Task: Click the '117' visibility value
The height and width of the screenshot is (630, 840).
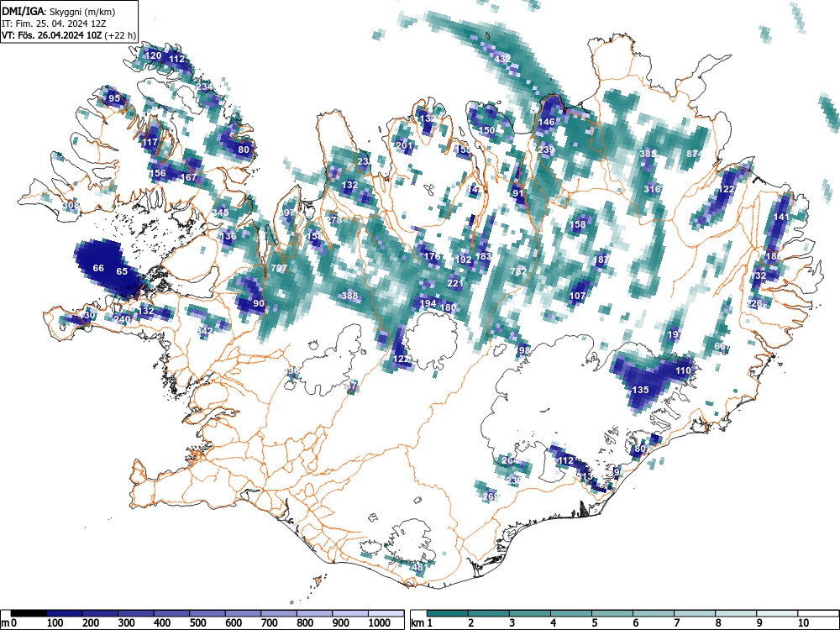Action: point(150,143)
